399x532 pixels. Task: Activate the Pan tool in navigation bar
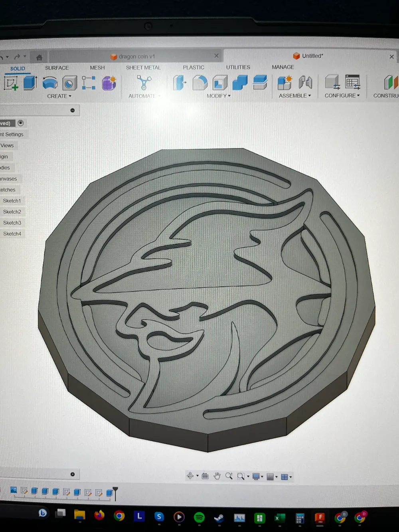(217, 476)
